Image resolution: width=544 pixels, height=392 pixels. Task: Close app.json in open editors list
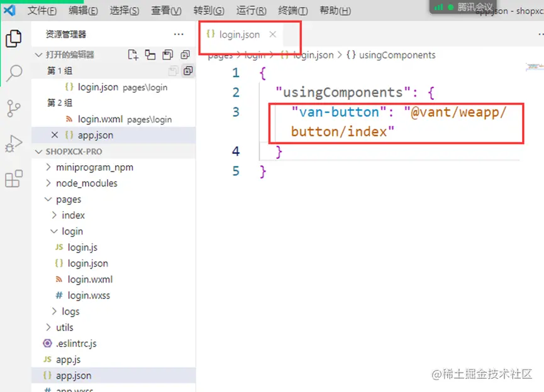click(55, 135)
